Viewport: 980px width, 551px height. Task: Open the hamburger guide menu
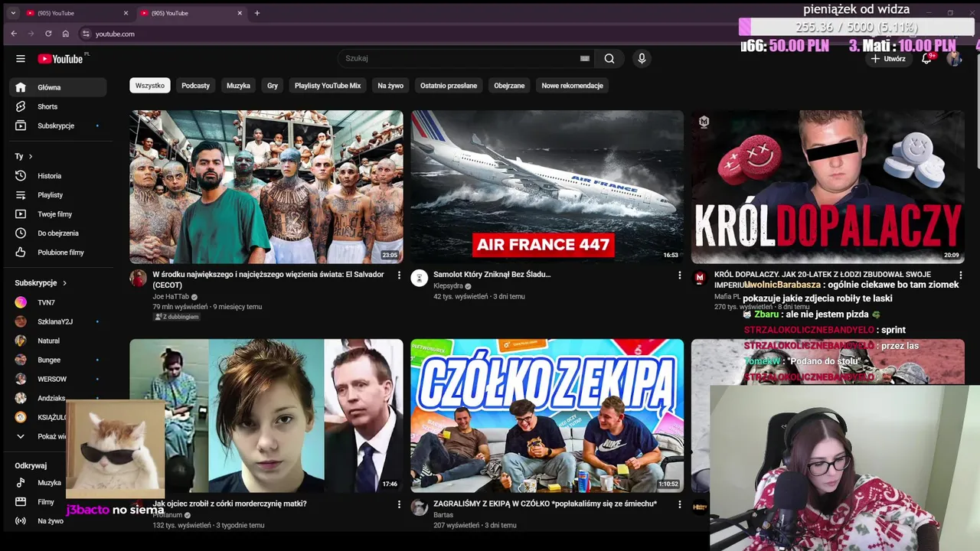coord(21,59)
